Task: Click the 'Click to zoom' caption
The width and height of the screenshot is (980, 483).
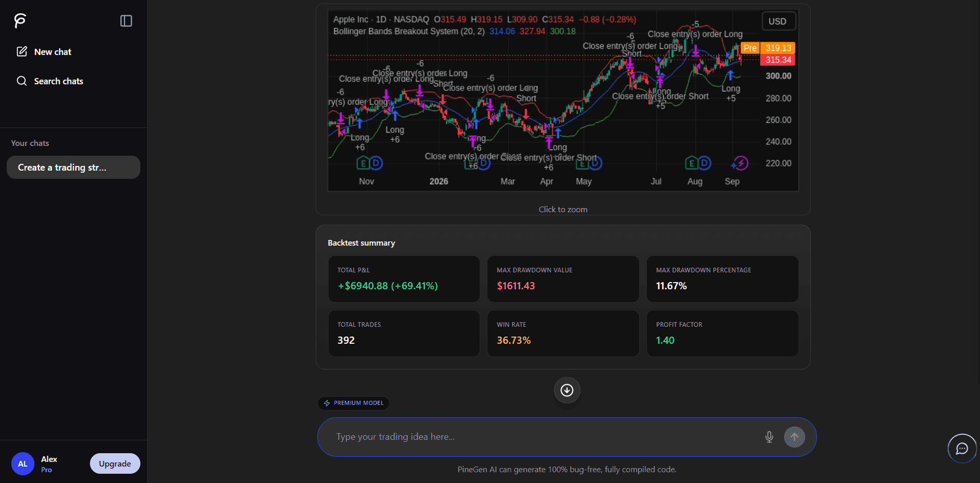Action: [x=563, y=210]
